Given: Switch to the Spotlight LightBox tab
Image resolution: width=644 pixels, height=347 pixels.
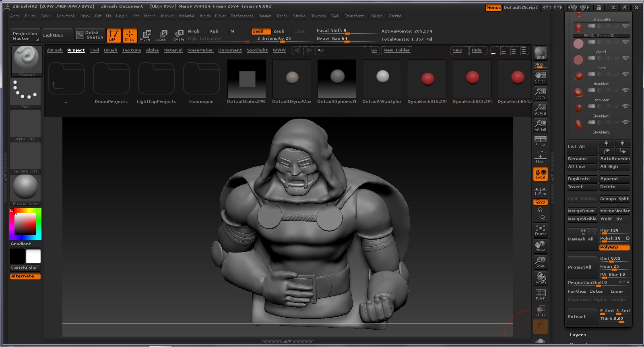Looking at the screenshot, I should point(257,50).
